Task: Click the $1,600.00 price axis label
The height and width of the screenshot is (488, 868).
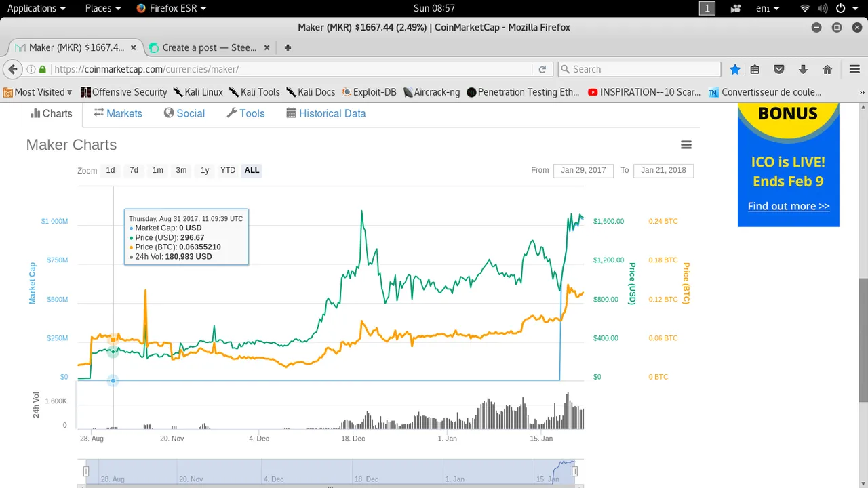Action: tap(608, 221)
